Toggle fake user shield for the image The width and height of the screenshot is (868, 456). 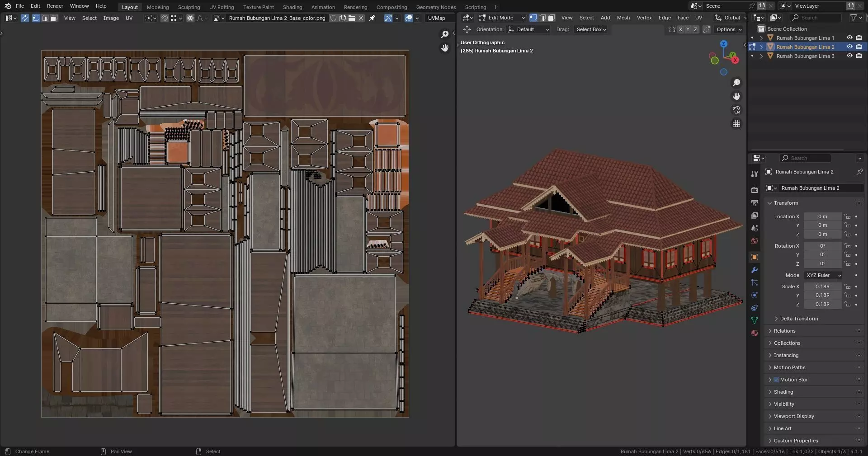tap(334, 18)
